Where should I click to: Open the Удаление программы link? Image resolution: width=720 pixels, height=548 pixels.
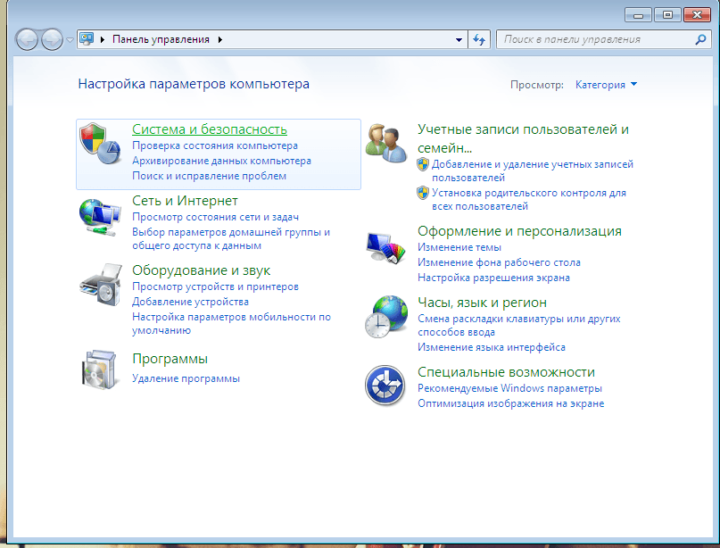tap(186, 378)
